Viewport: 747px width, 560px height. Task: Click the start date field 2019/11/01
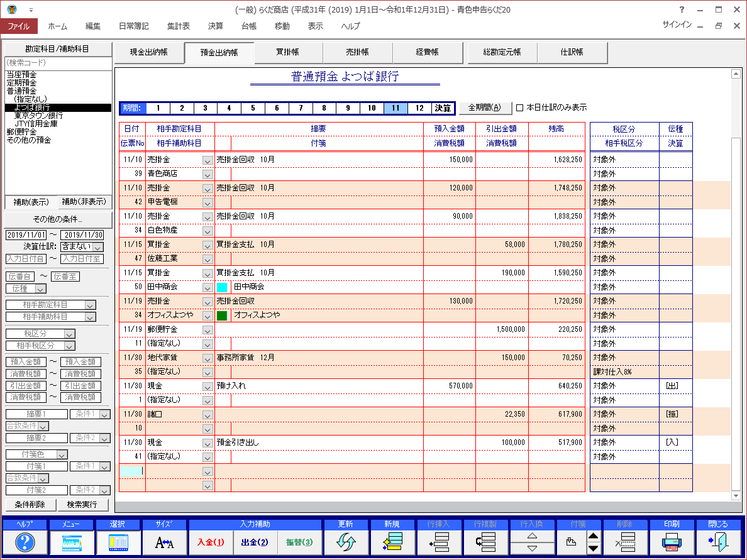[26, 235]
